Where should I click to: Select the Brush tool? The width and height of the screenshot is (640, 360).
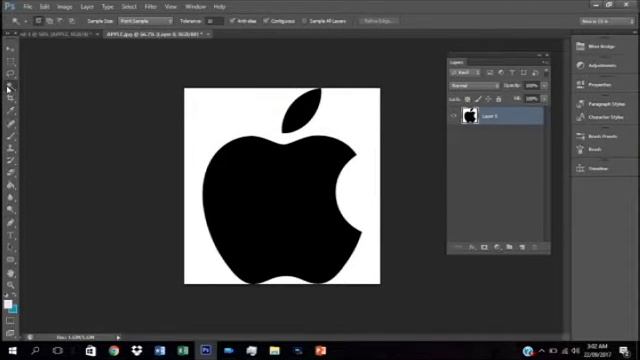click(10, 136)
